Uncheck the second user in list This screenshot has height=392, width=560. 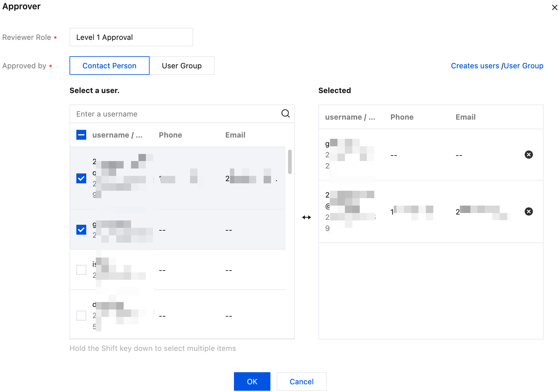coord(81,230)
